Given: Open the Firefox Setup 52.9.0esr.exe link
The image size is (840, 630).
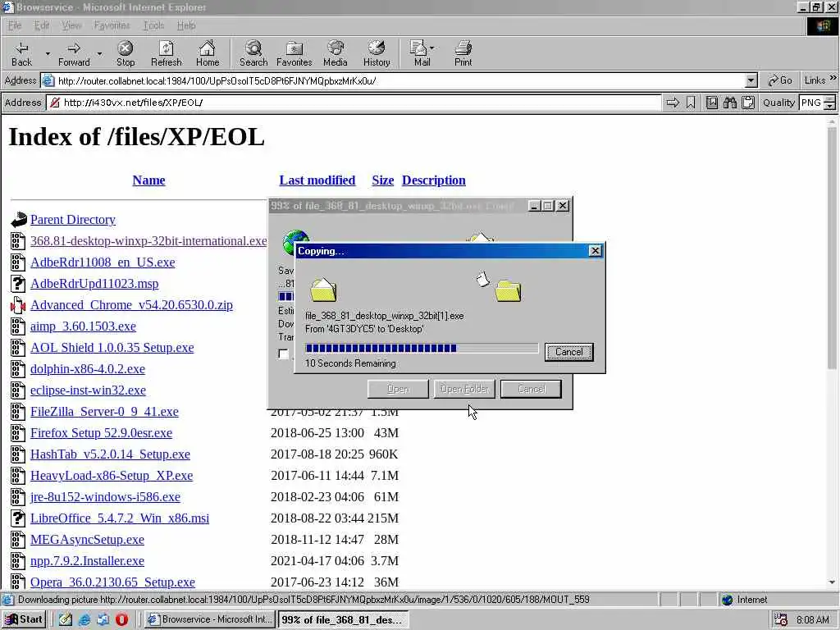Looking at the screenshot, I should [x=101, y=433].
